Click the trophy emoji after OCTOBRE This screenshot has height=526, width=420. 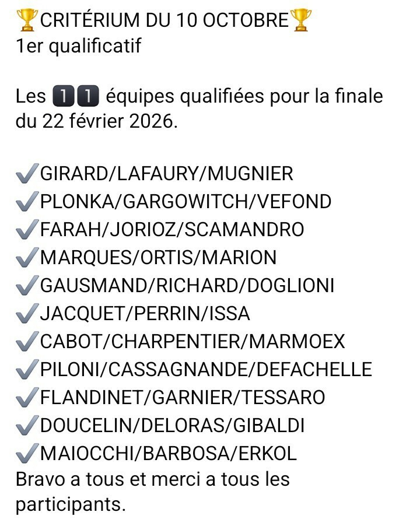click(301, 20)
